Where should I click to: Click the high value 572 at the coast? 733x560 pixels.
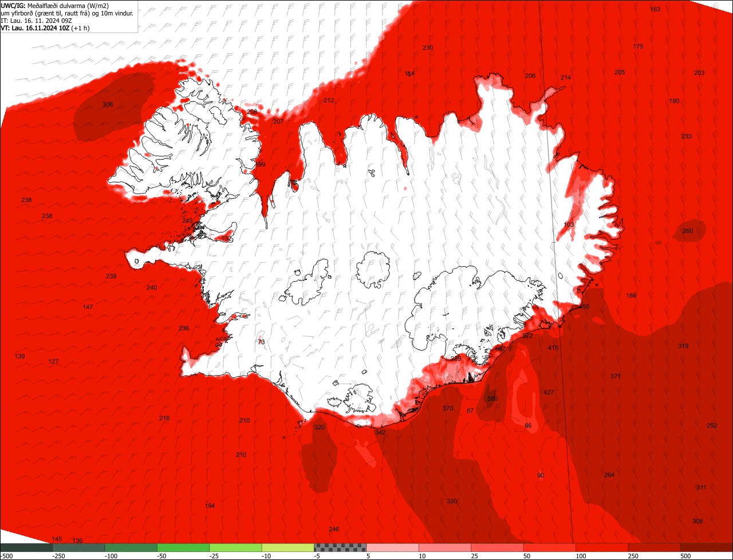(527, 336)
